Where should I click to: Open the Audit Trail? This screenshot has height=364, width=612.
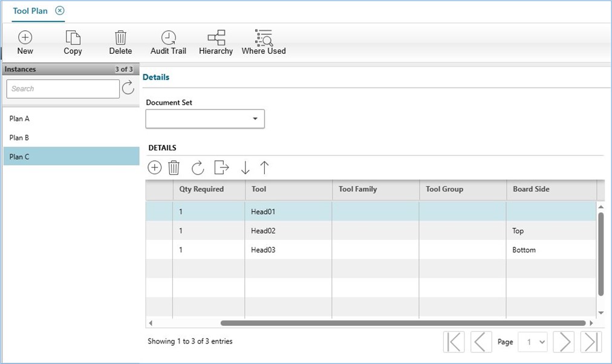point(168,38)
